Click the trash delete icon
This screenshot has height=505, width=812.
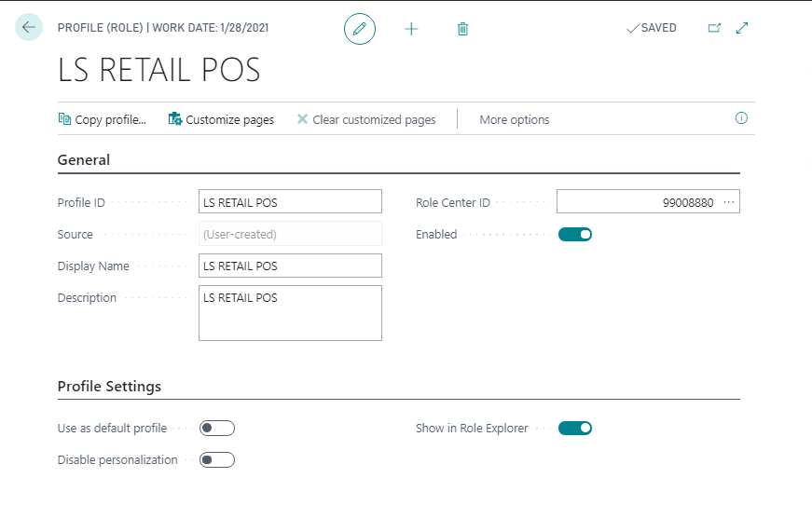click(462, 29)
